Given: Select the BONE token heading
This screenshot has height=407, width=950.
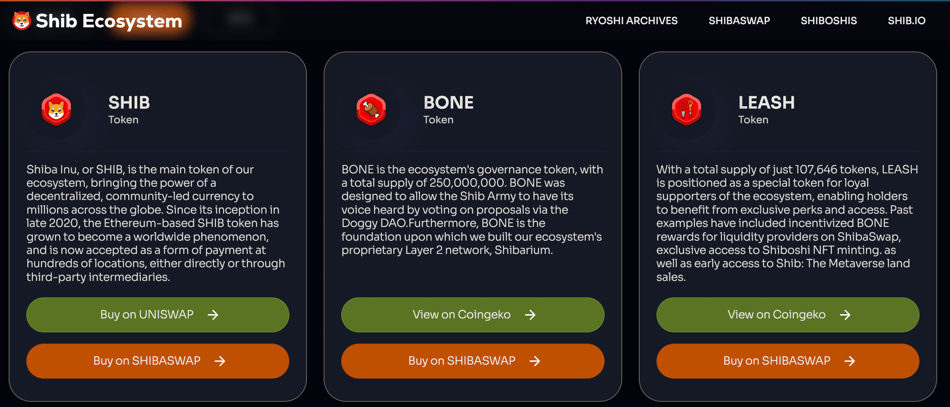Looking at the screenshot, I should (x=448, y=102).
